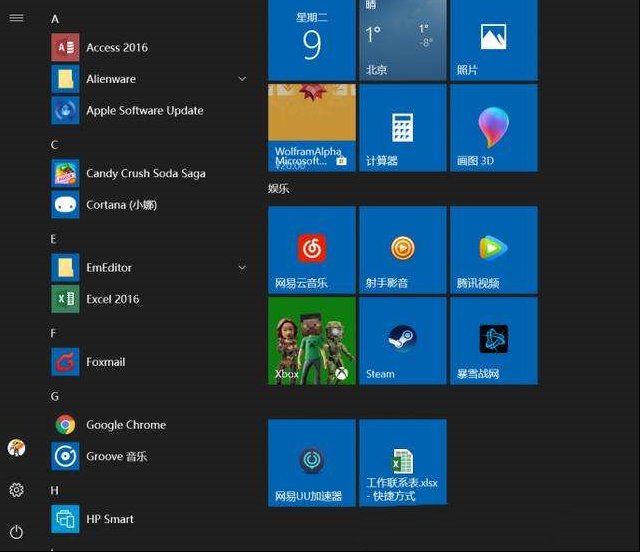
Task: Launch the 画图 3D tile
Action: (494, 128)
